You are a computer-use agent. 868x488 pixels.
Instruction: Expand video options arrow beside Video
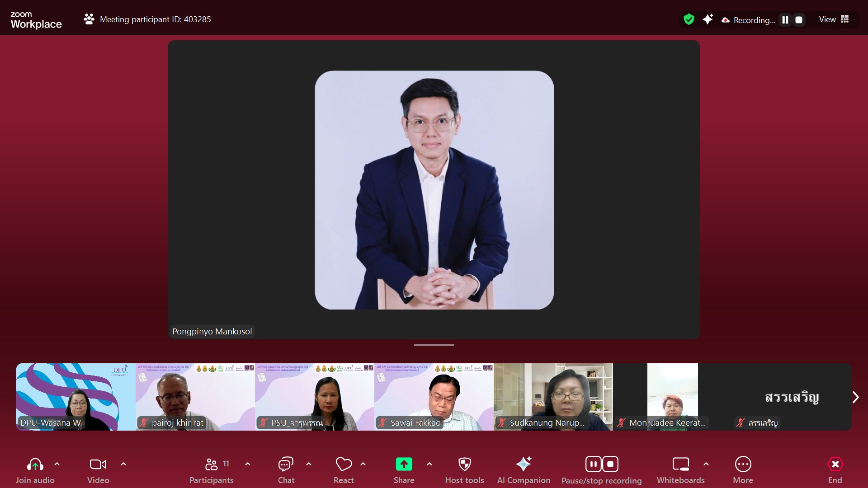coord(123,464)
